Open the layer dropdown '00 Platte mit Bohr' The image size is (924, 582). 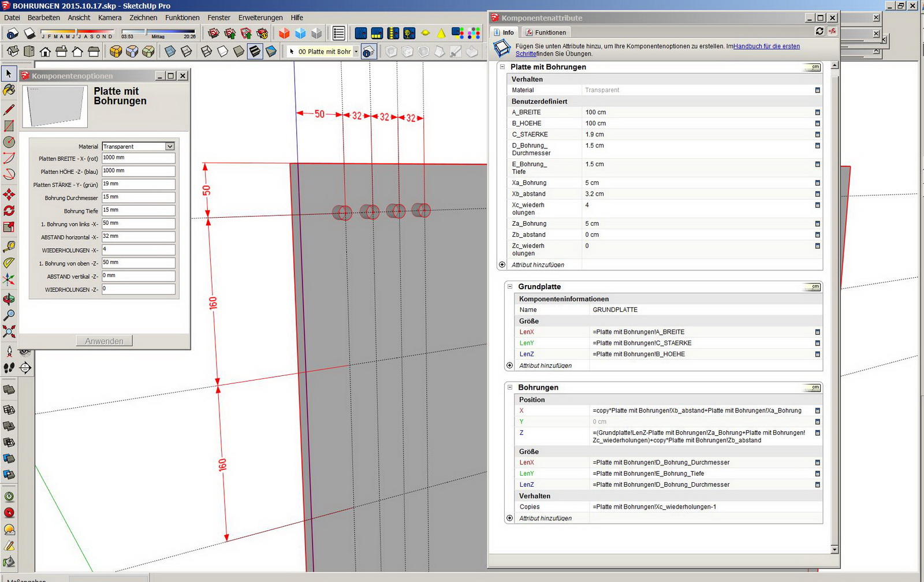356,51
